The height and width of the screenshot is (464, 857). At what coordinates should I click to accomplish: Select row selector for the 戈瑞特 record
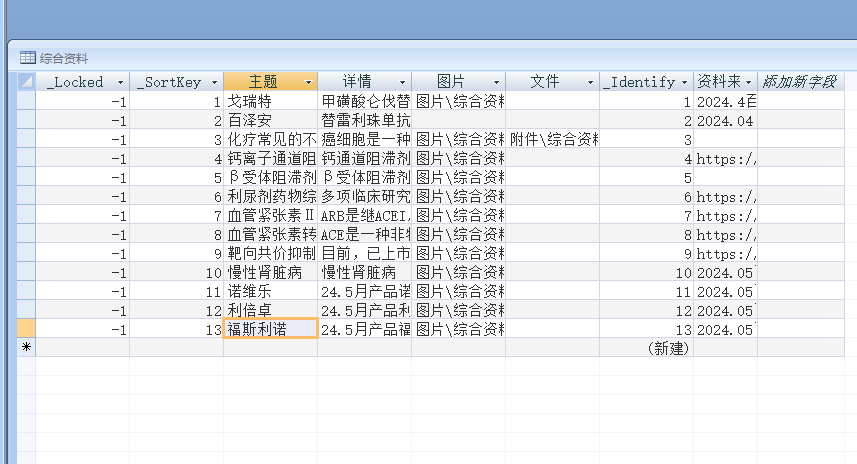click(26, 101)
